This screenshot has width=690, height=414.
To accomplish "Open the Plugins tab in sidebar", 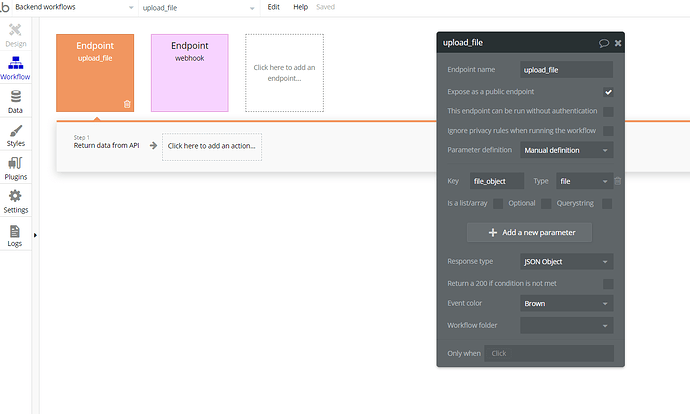I will (15, 169).
